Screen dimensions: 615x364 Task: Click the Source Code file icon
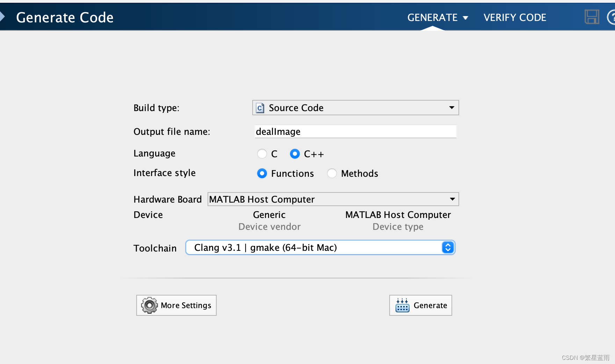(260, 108)
